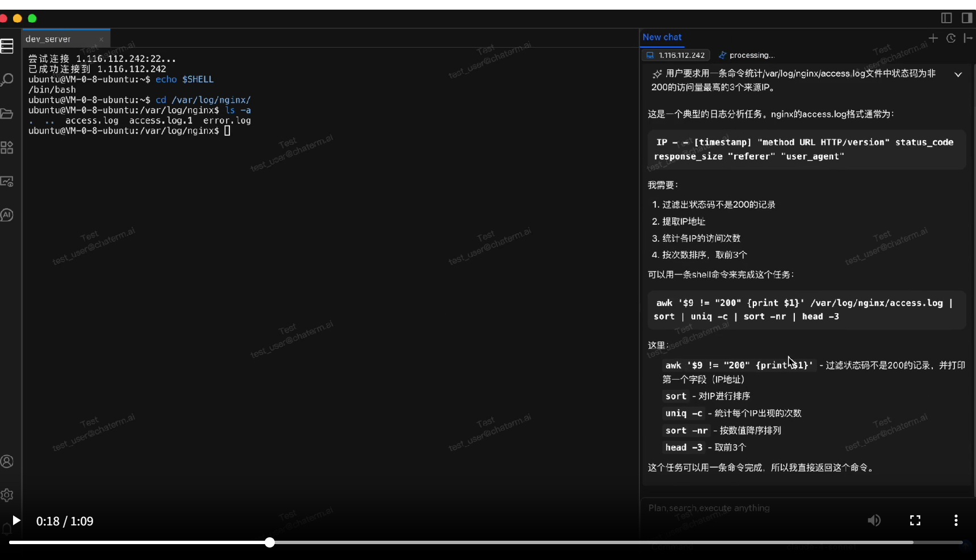Open the file folder icon in sidebar
This screenshot has height=560, width=976.
point(7,113)
